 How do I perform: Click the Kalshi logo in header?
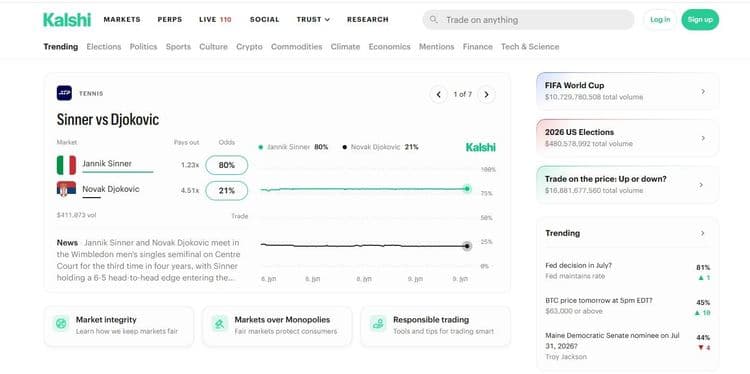click(67, 20)
